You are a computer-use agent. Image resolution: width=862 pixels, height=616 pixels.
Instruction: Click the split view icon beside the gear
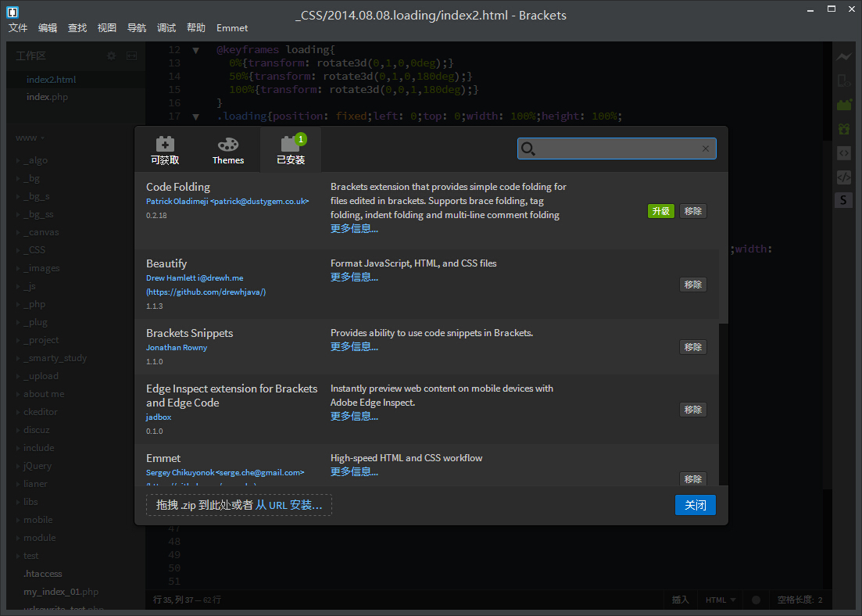(x=131, y=56)
